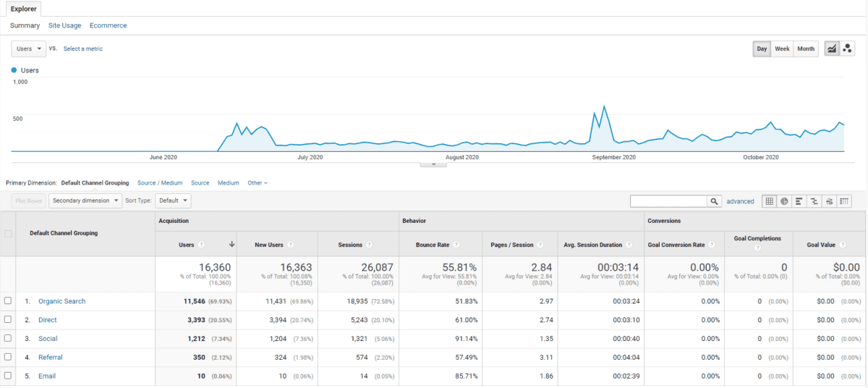
Task: Click inside the table search field
Action: point(668,201)
